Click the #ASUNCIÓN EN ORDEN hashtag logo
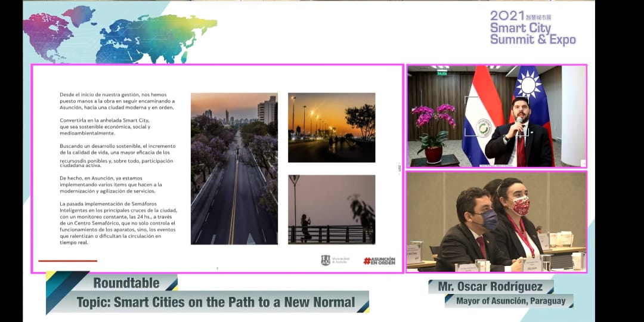The height and width of the screenshot is (322, 644). pos(379,261)
